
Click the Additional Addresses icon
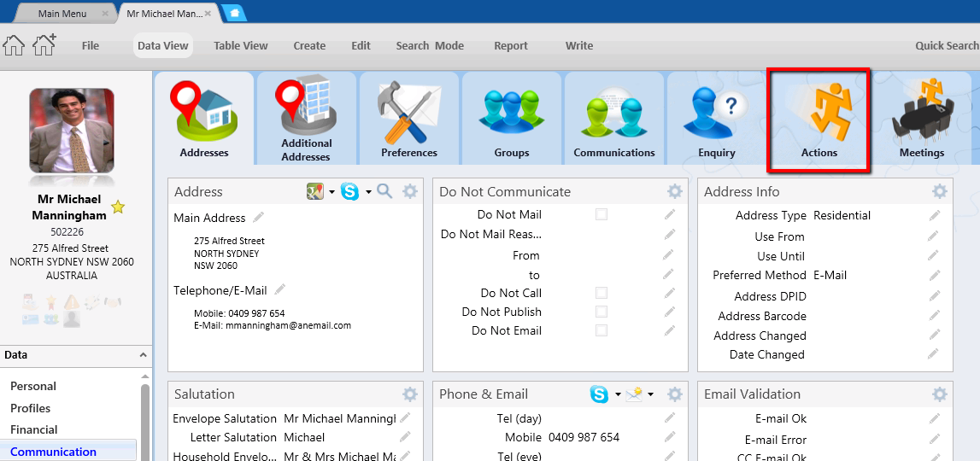(306, 120)
